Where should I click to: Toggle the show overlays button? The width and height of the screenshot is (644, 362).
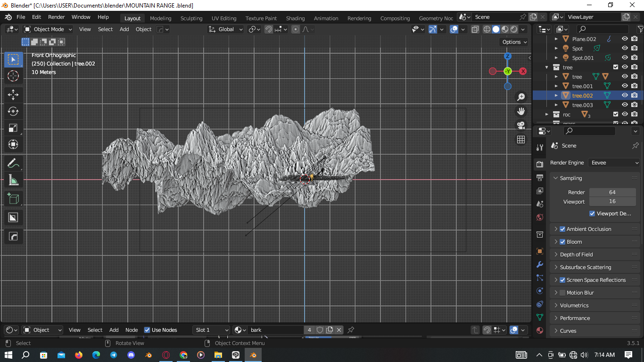coord(454,29)
